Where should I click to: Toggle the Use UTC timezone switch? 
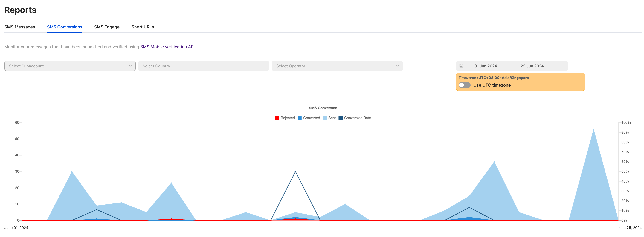(464, 85)
